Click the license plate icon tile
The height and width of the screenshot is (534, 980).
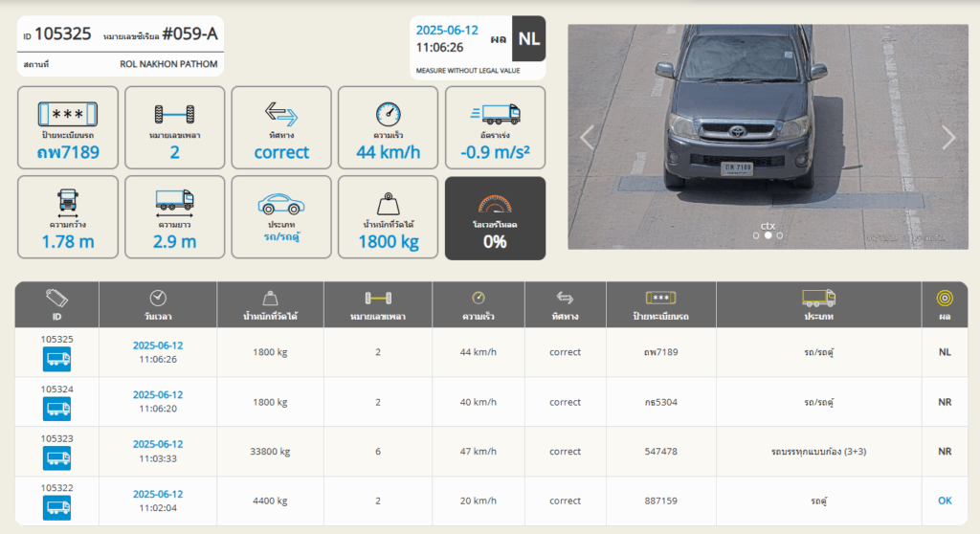[x=67, y=114]
